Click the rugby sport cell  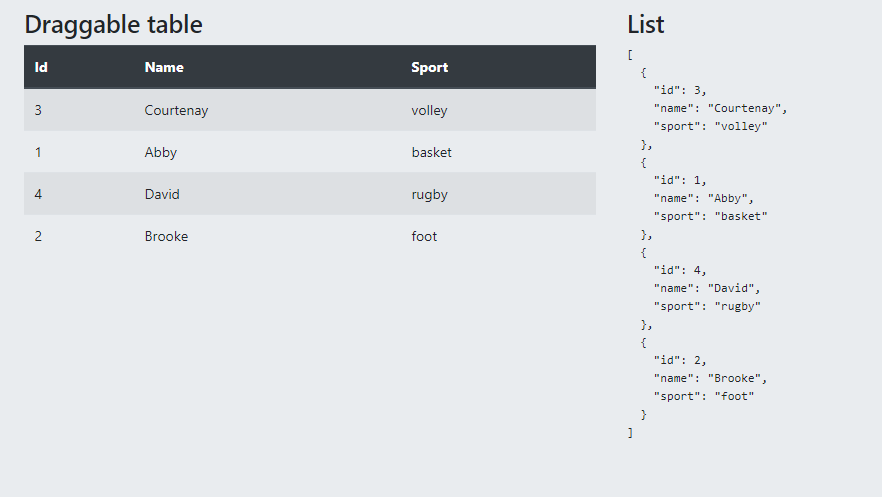[x=429, y=194]
